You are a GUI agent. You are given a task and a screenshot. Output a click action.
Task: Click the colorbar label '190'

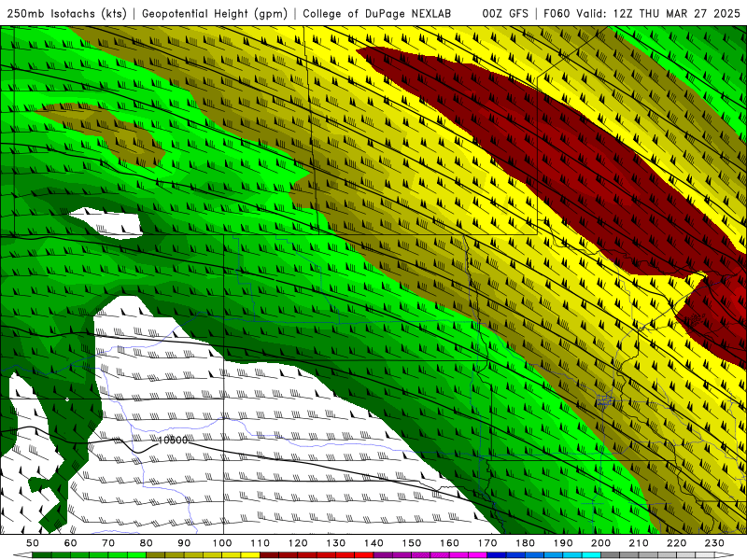click(x=563, y=543)
